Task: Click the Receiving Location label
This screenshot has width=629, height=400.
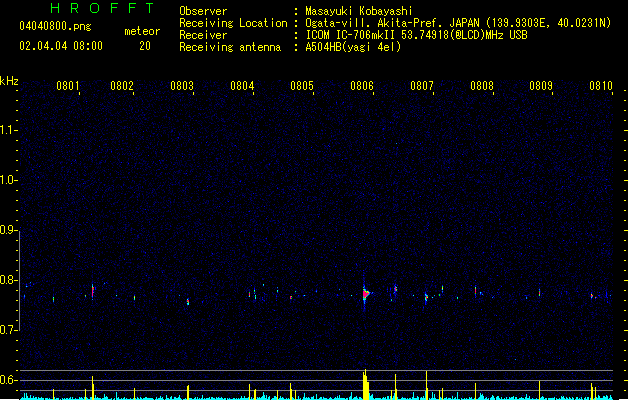Action: pyautogui.click(x=233, y=23)
